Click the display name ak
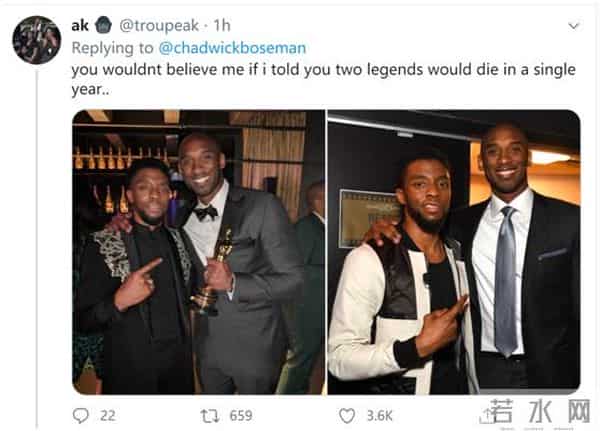The height and width of the screenshot is (431, 600). [80, 25]
